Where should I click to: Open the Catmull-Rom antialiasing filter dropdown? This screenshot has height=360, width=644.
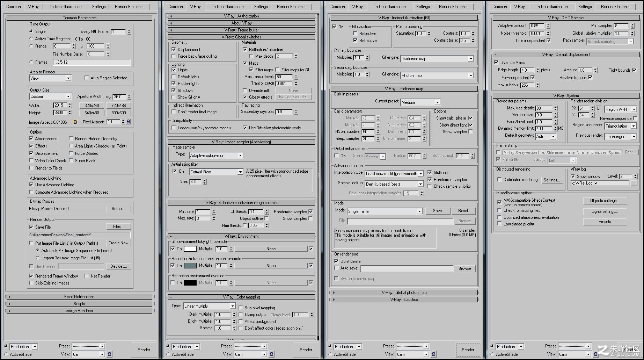[x=216, y=172]
